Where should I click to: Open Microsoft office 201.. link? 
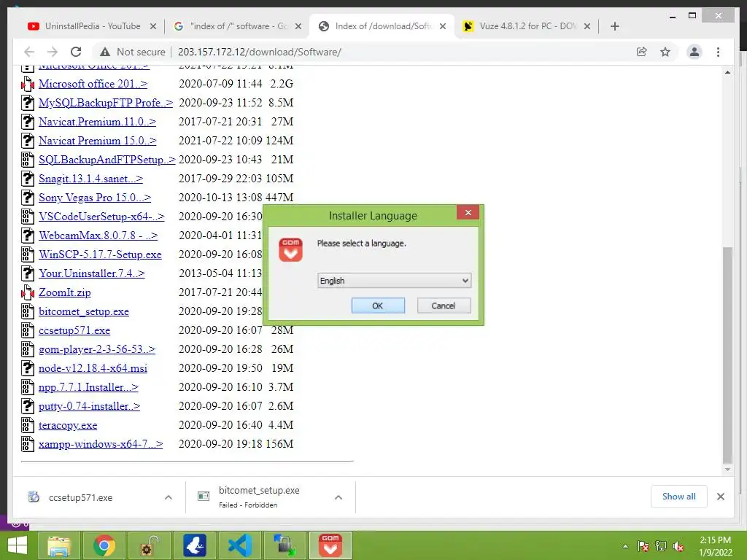93,84
